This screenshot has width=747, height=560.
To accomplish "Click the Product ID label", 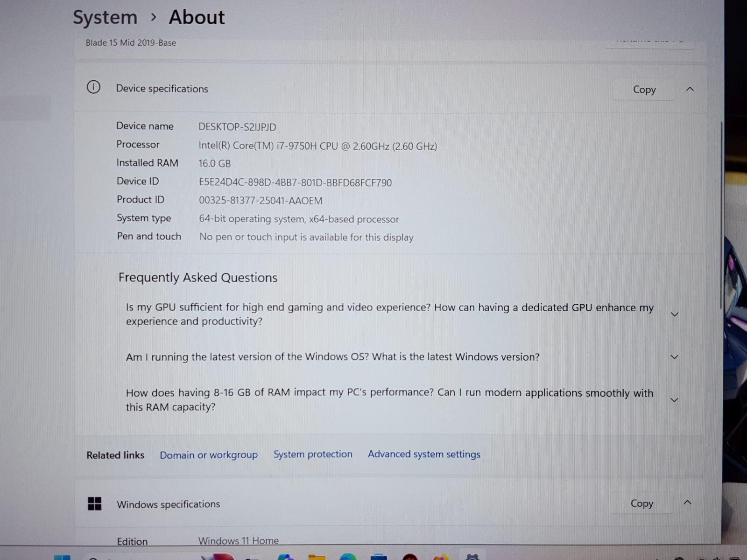I will (141, 200).
